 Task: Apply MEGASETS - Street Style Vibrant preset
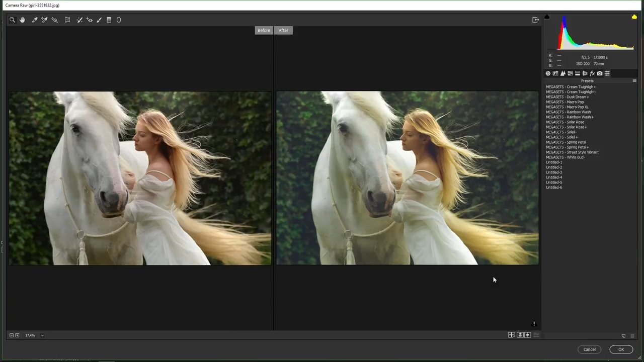coord(573,152)
